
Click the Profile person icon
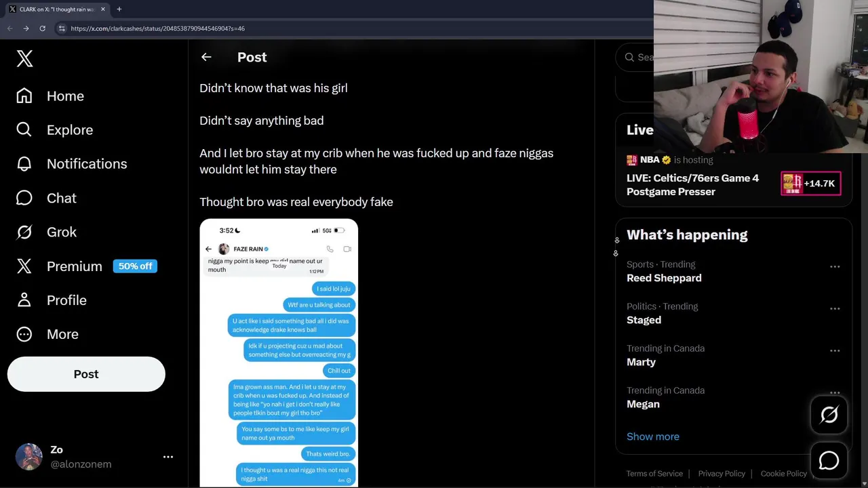[24, 300]
